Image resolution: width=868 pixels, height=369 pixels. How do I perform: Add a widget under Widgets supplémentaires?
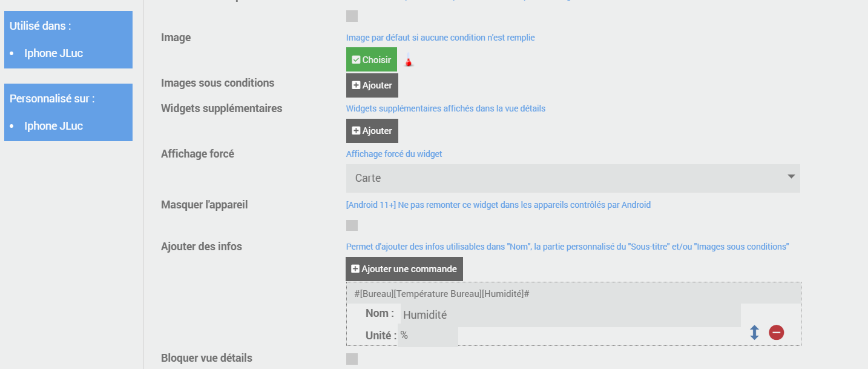click(372, 131)
